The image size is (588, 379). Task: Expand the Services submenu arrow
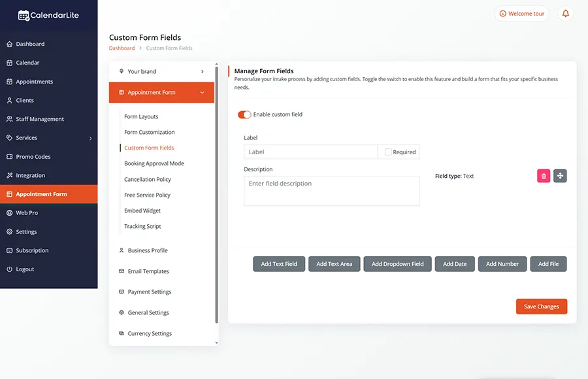(90, 138)
